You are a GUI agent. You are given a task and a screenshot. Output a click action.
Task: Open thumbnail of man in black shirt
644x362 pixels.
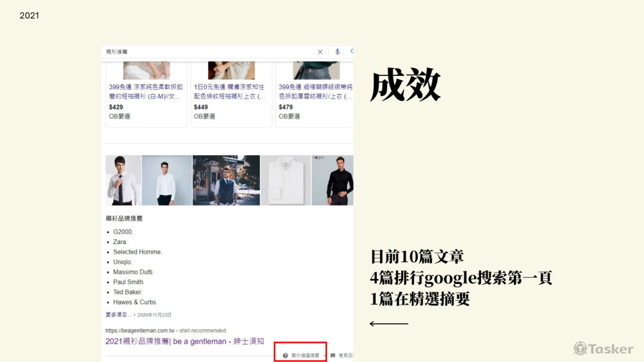tap(333, 180)
